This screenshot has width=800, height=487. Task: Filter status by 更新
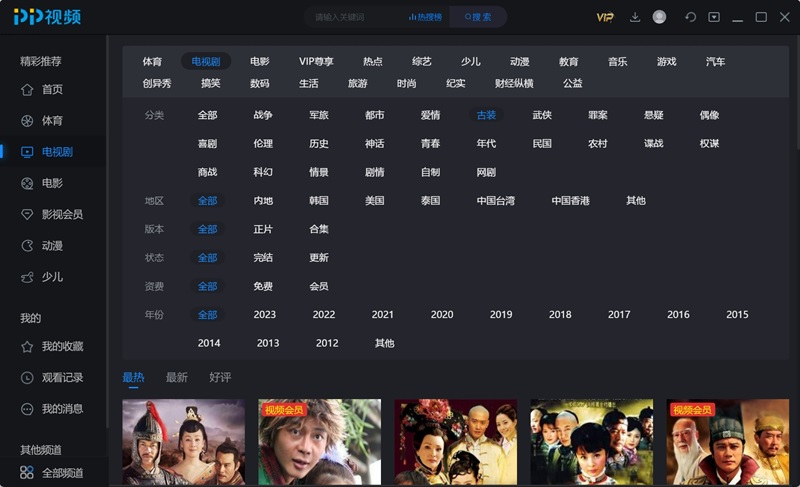coord(319,258)
